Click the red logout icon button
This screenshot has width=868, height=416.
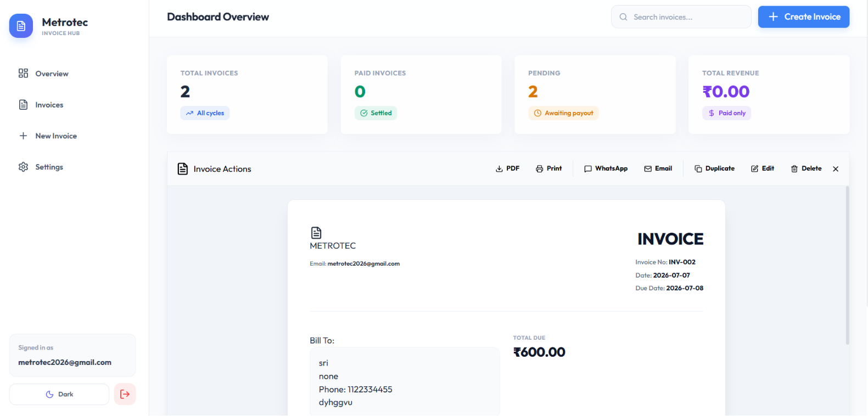[125, 394]
